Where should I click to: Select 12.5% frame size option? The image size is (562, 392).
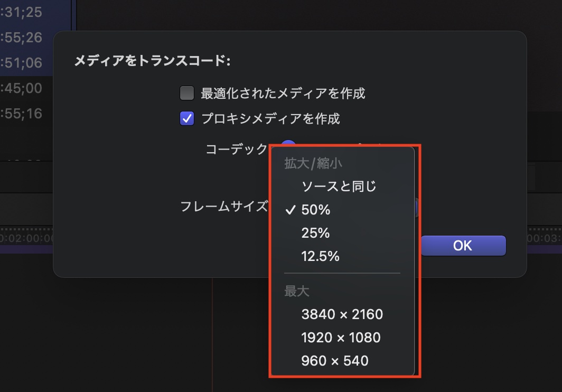tap(320, 256)
